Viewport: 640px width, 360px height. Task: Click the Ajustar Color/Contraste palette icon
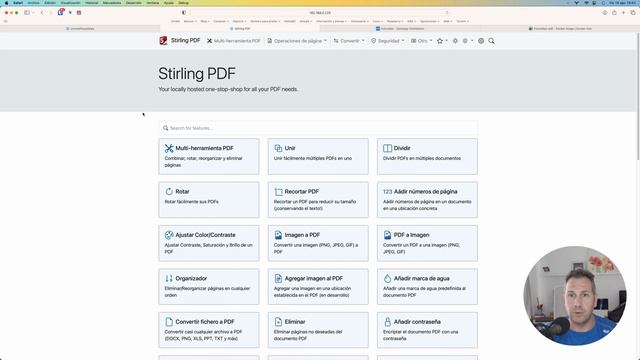[169, 235]
